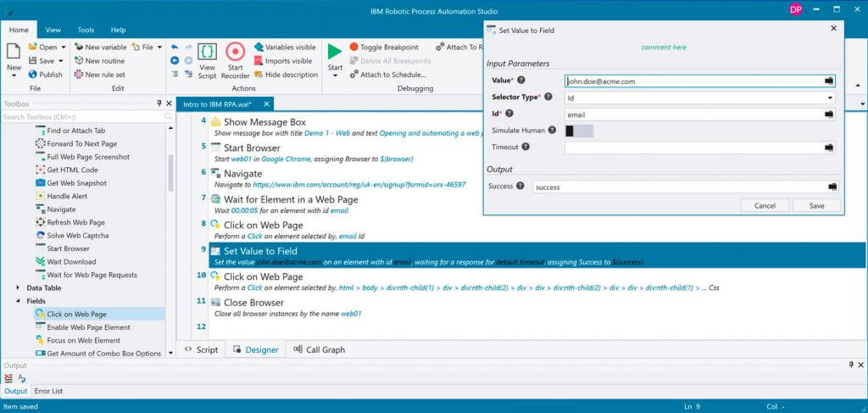Click Attach to Schedule
The image size is (868, 413).
point(387,74)
